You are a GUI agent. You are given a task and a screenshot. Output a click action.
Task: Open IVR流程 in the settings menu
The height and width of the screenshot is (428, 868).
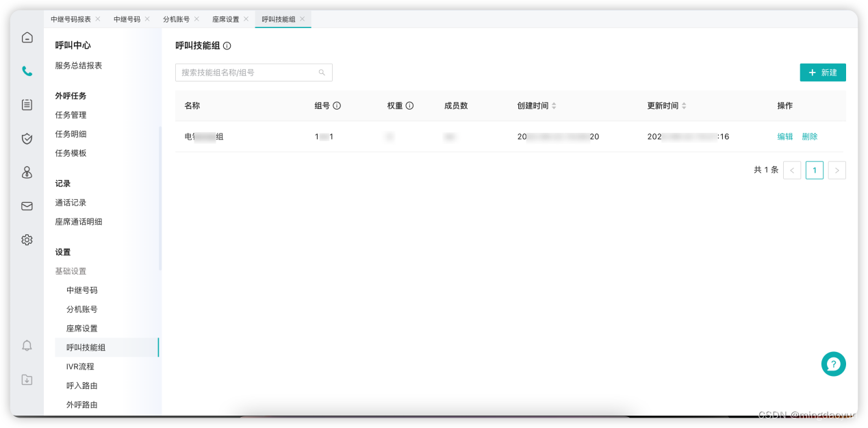81,366
